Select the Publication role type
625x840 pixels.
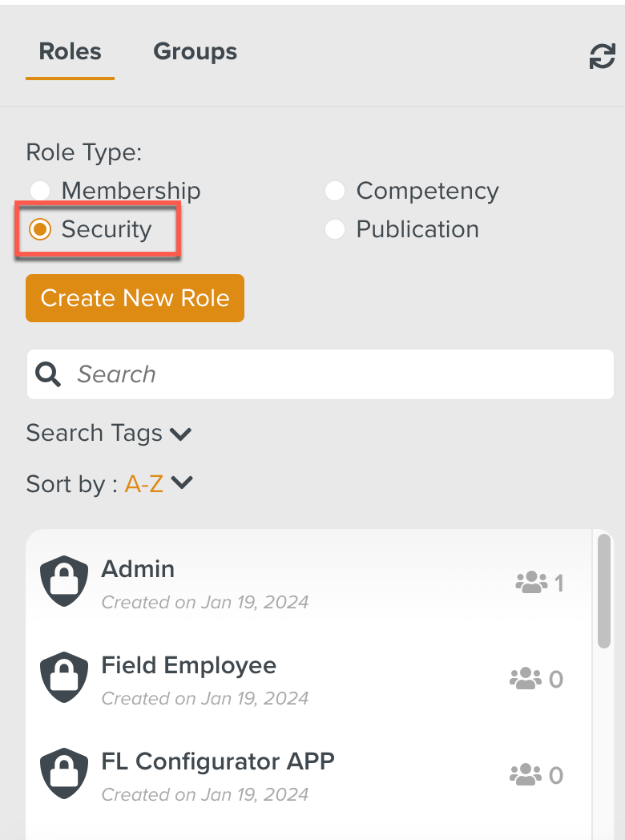pyautogui.click(x=334, y=229)
